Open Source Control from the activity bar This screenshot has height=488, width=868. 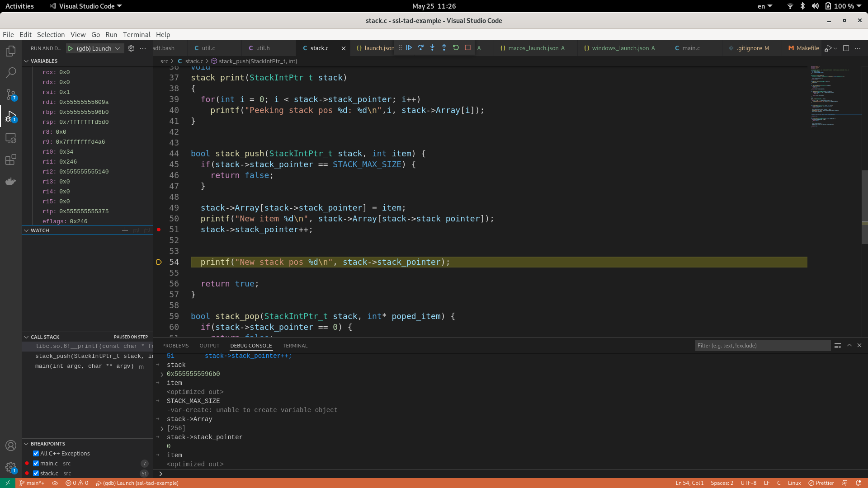(10, 94)
